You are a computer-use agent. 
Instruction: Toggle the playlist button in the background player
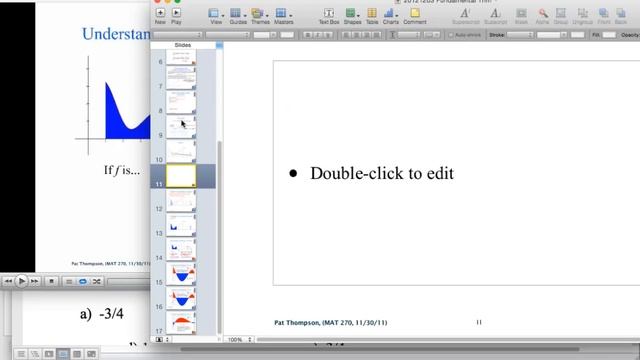(69, 281)
